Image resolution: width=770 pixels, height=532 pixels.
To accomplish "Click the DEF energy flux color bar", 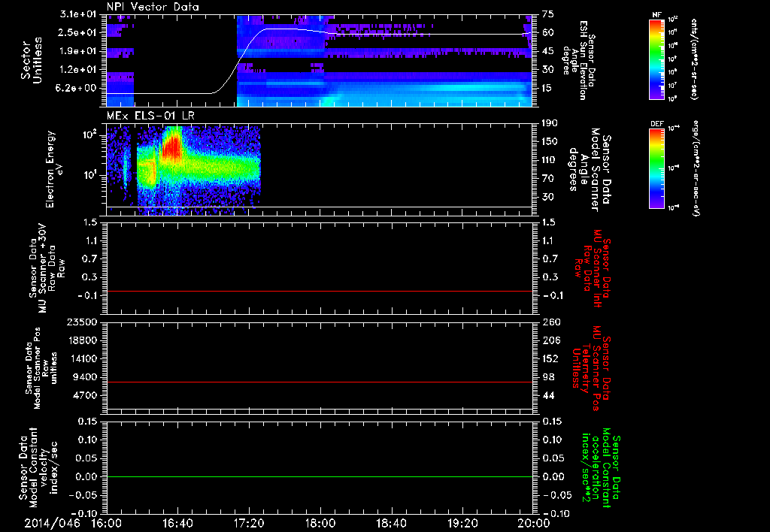I will [x=657, y=169].
